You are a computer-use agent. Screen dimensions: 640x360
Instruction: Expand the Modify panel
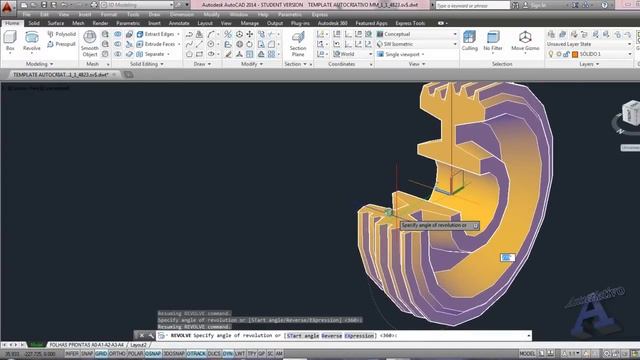pyautogui.click(x=252, y=64)
